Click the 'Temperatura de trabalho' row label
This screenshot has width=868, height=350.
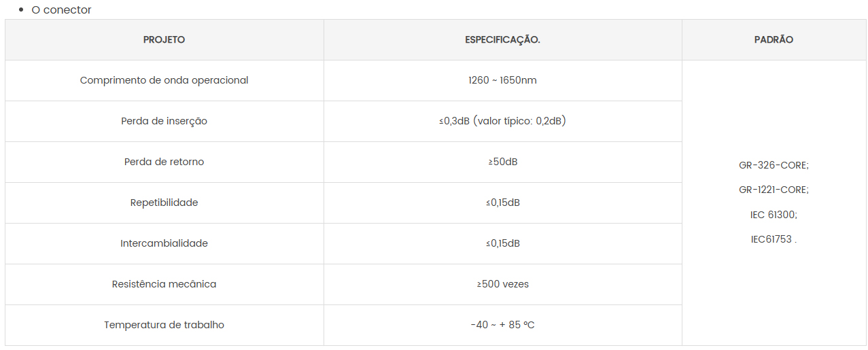click(x=164, y=325)
